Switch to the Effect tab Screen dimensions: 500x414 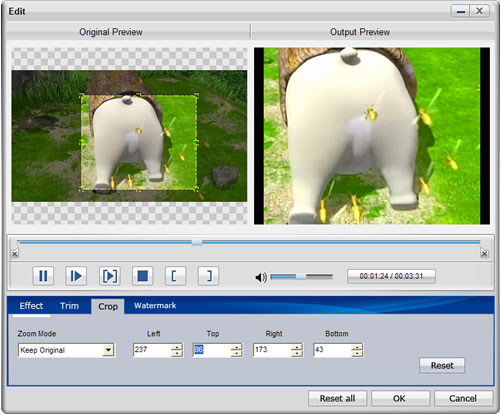[x=31, y=306]
